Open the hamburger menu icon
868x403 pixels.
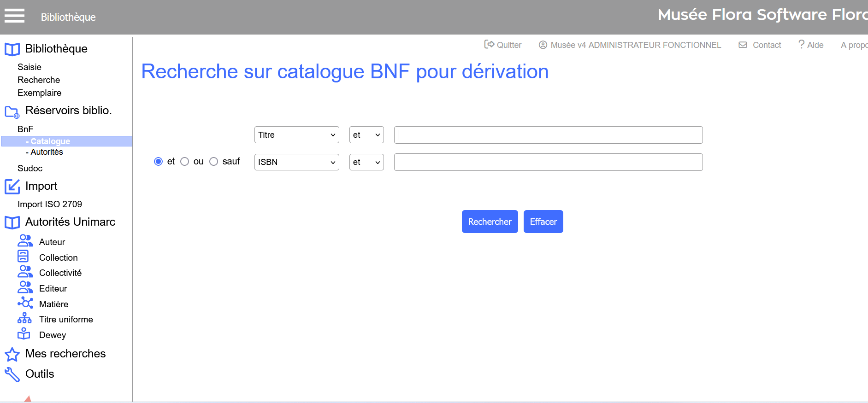(x=14, y=16)
